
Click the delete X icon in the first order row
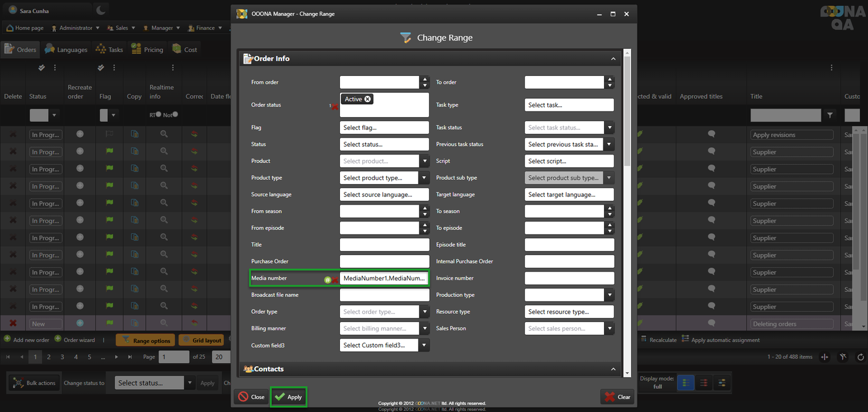(x=13, y=135)
